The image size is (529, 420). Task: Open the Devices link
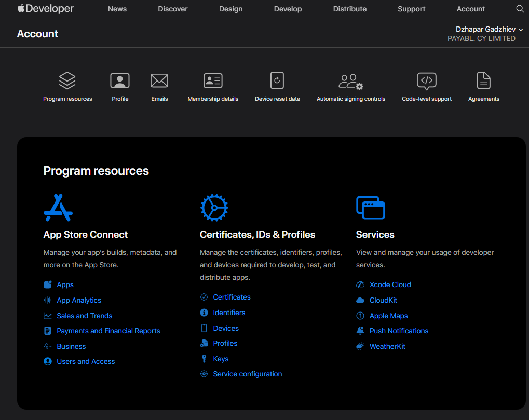pyautogui.click(x=226, y=328)
